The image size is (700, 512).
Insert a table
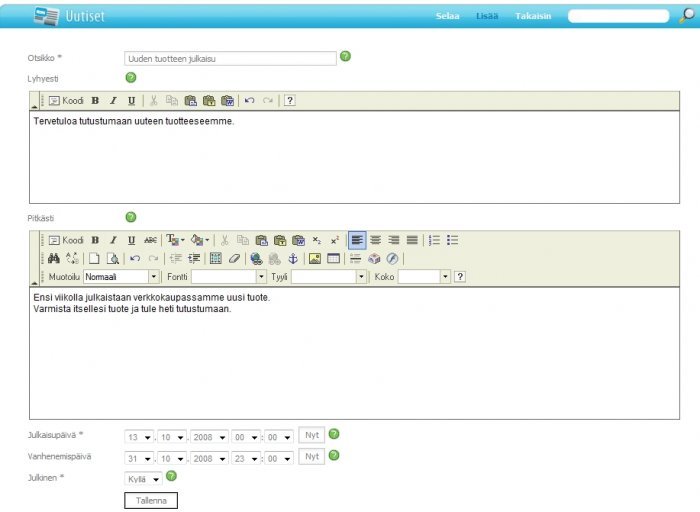333,258
